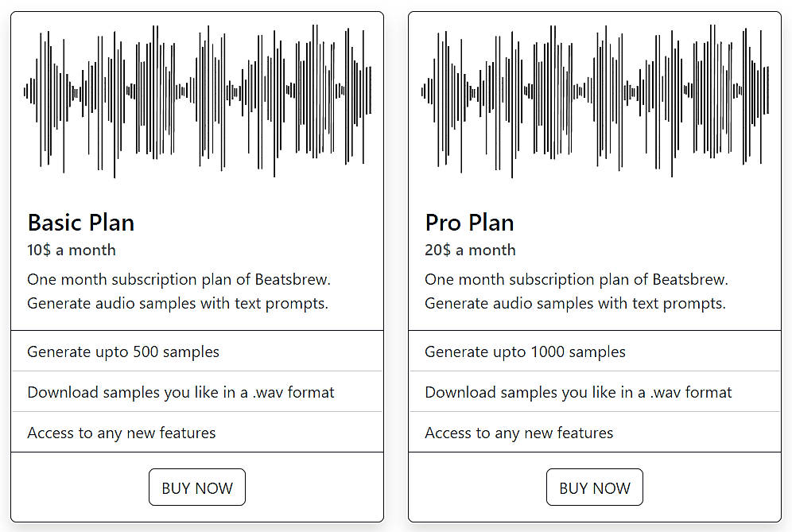Click BUY NOW on the Basic Plan

196,487
